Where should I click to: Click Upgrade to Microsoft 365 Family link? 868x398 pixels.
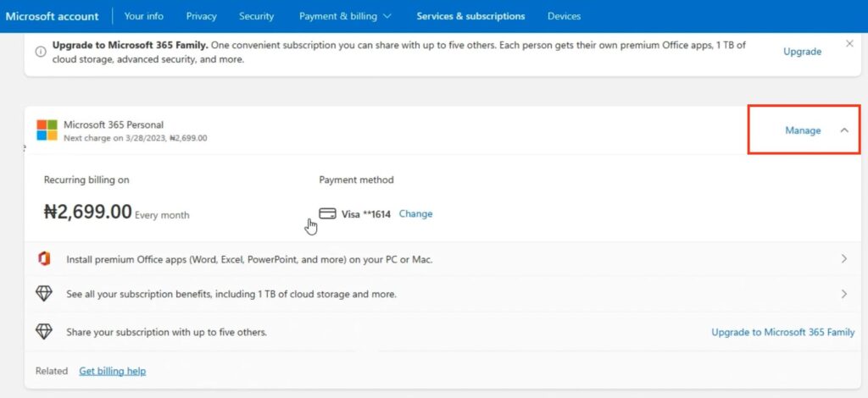pyautogui.click(x=782, y=332)
